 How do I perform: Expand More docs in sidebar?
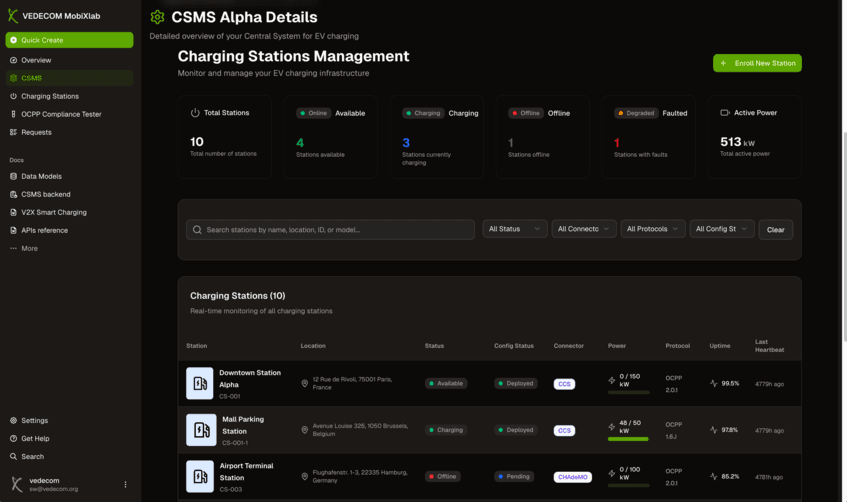(x=69, y=249)
